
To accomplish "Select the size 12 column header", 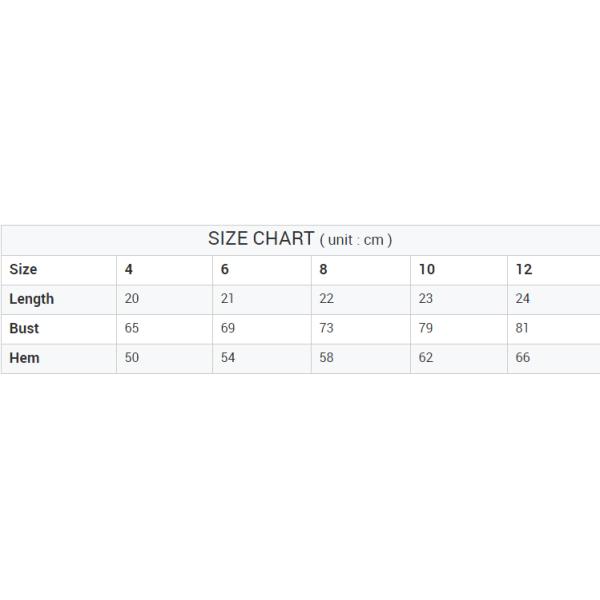I will point(524,269).
